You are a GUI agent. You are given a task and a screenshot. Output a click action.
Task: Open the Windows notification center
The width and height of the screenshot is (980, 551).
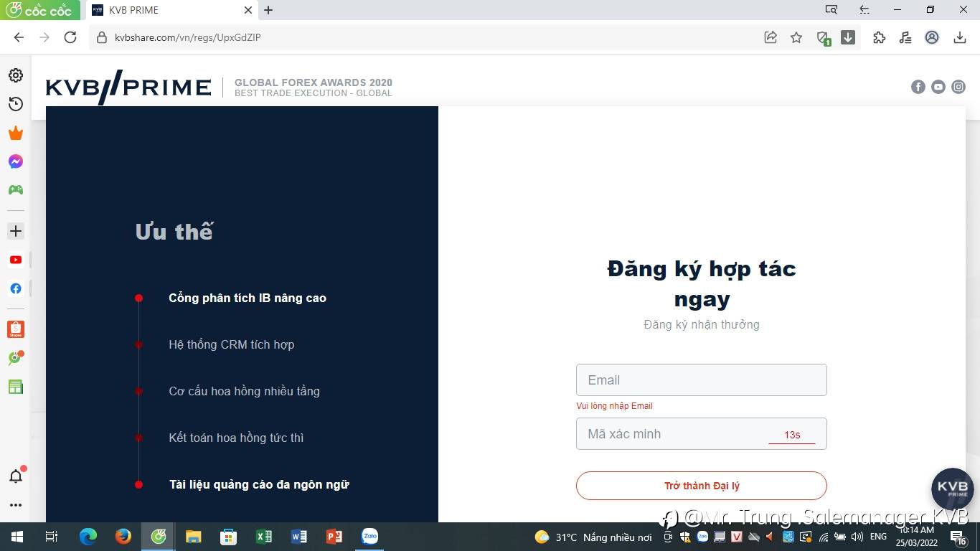pyautogui.click(x=958, y=537)
